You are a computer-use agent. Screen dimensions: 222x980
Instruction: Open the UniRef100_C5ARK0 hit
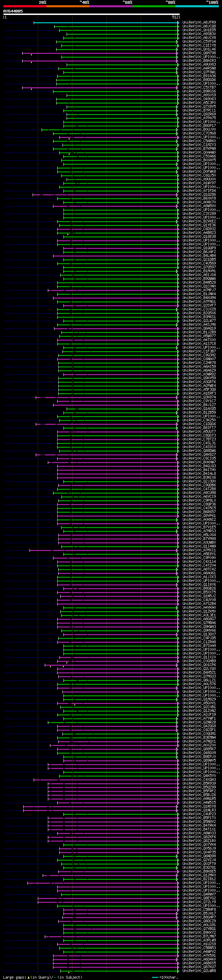pyautogui.click(x=199, y=141)
